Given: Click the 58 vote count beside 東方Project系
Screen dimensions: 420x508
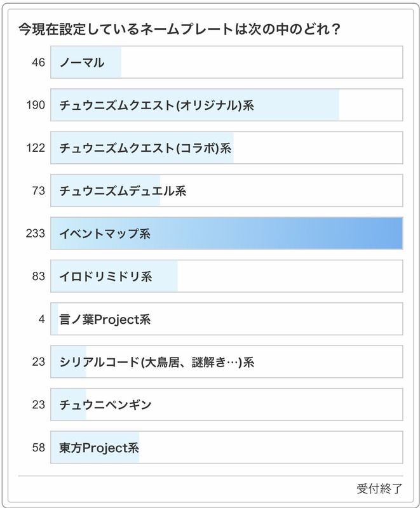Looking at the screenshot, I should tap(38, 448).
